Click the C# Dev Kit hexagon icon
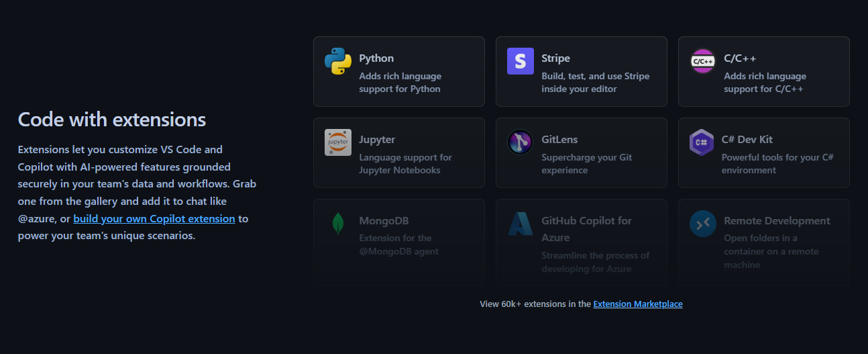Screen dimensions: 868x354 pos(702,142)
